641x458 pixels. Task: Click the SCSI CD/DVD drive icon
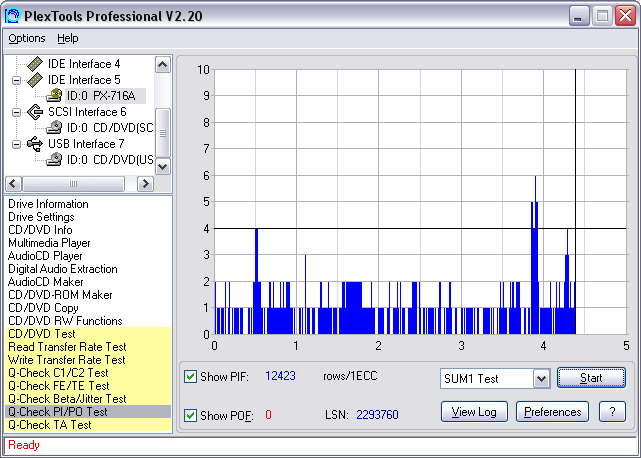coord(54,128)
